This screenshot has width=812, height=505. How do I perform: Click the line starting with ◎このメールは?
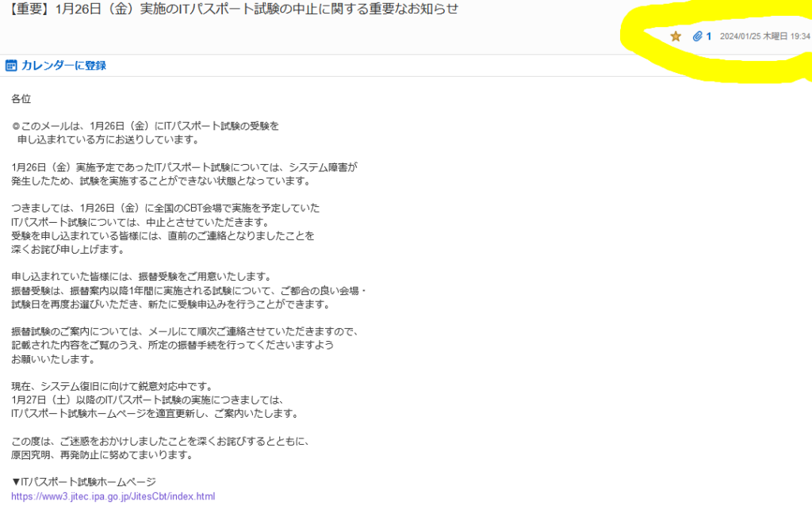click(145, 126)
